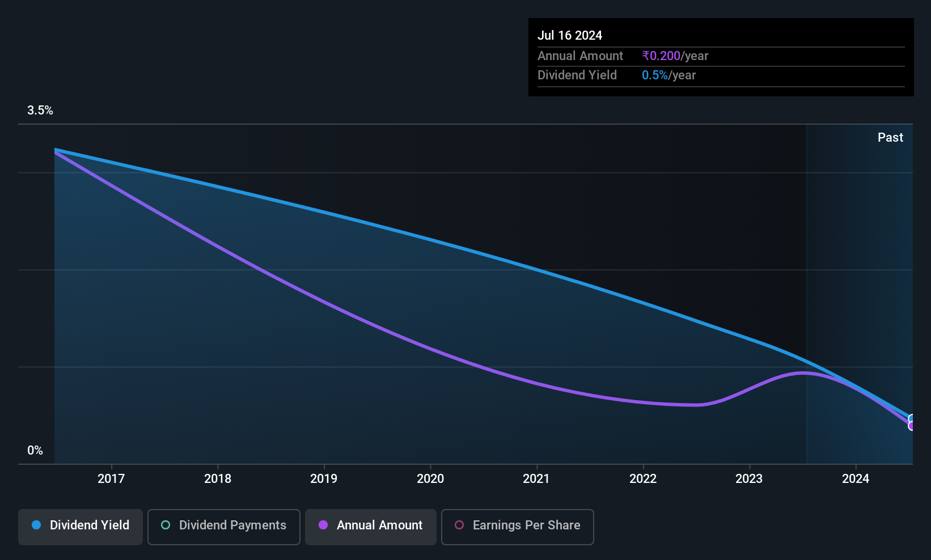Viewport: 931px width, 560px height.
Task: Click the blue dot in Dividend Yield legend
Action: [36, 525]
